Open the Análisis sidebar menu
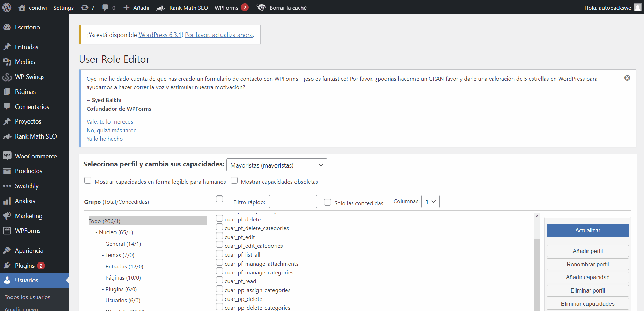The image size is (644, 311). pos(25,201)
